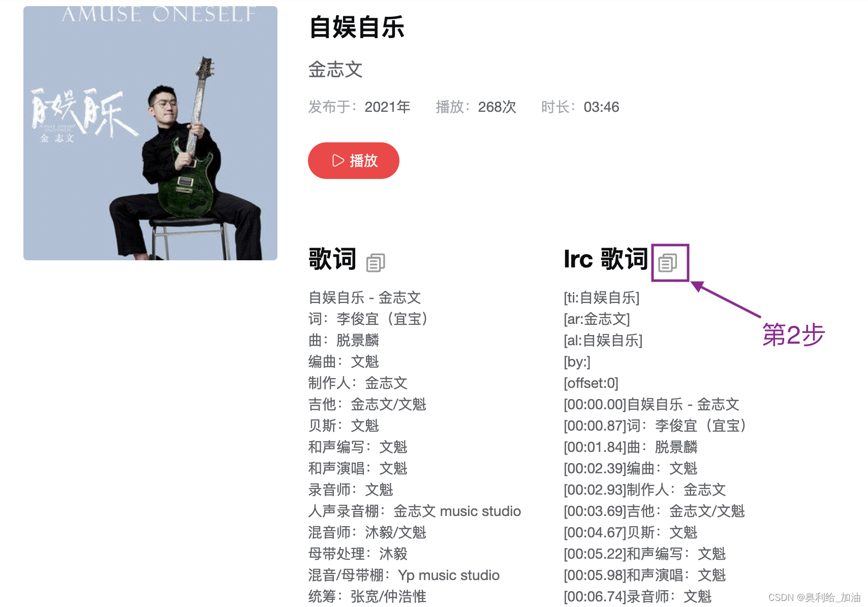Select the lrc line [offset:0]

point(591,383)
